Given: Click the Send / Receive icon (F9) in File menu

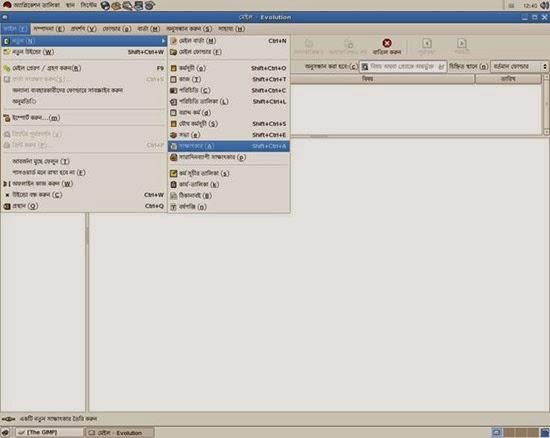Looking at the screenshot, I should tap(7, 68).
